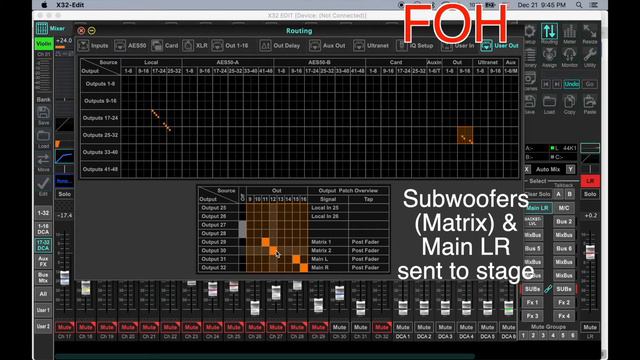Image resolution: width=640 pixels, height=360 pixels.
Task: Select the 1-16 DCA layer
Action: pyautogui.click(x=43, y=229)
